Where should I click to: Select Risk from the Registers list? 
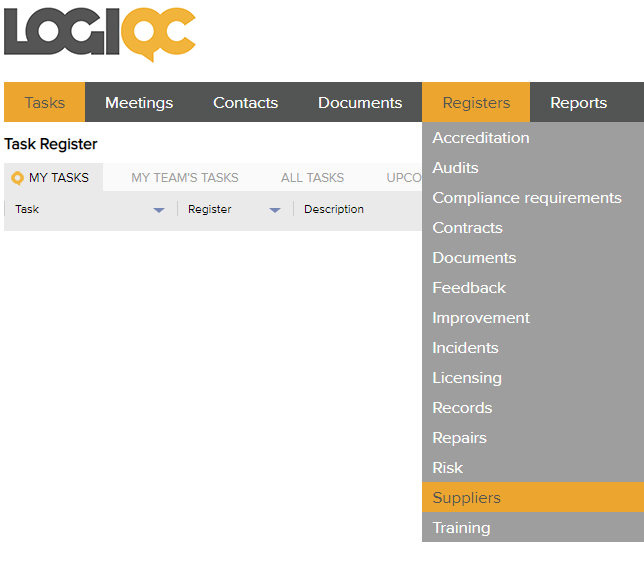coord(448,468)
